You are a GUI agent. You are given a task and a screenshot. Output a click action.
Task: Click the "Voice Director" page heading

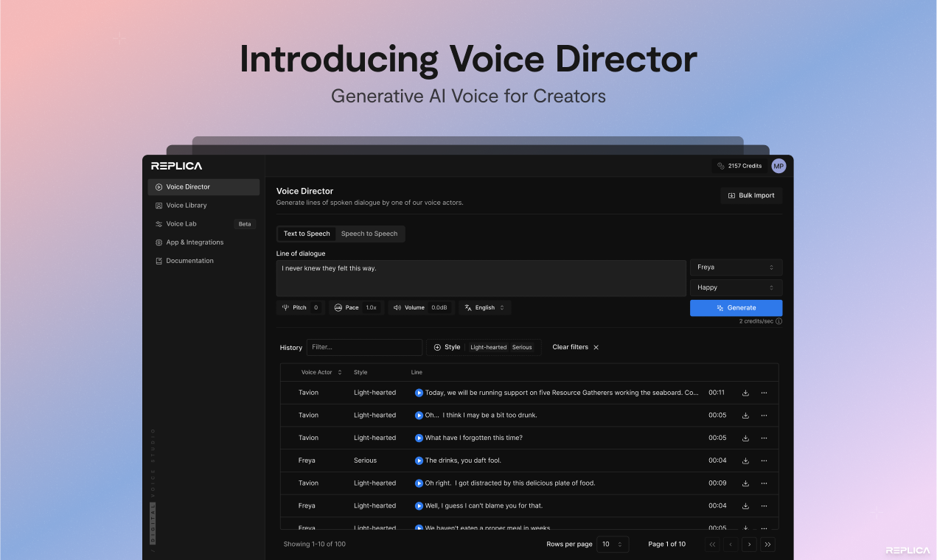coord(304,191)
